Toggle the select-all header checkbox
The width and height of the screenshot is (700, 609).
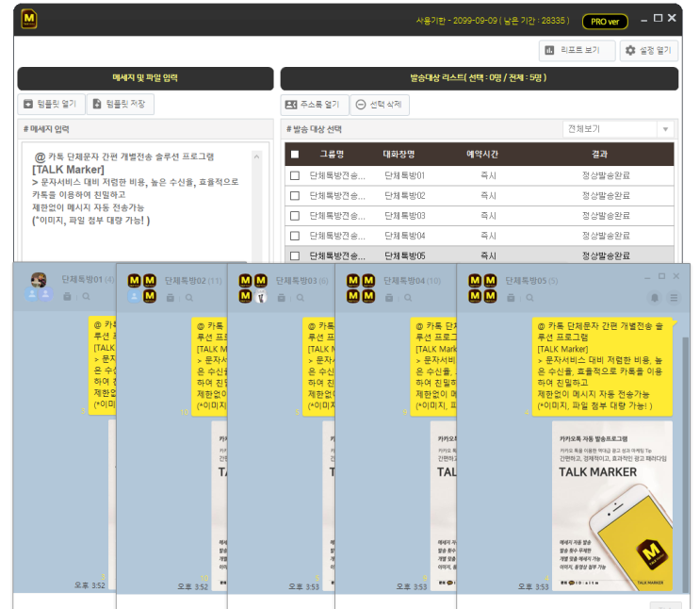tap(295, 155)
